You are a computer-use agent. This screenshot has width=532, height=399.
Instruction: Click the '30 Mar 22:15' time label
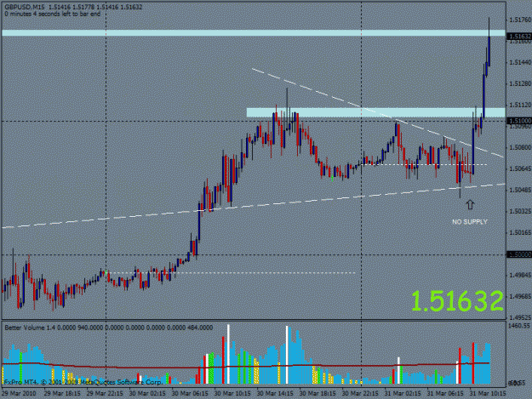[x=360, y=393]
